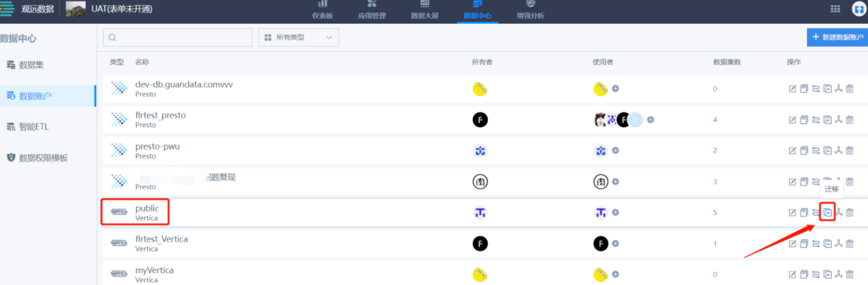868x285 pixels.
Task: Open 数据权限模板 in the sidebar
Action: [43, 158]
